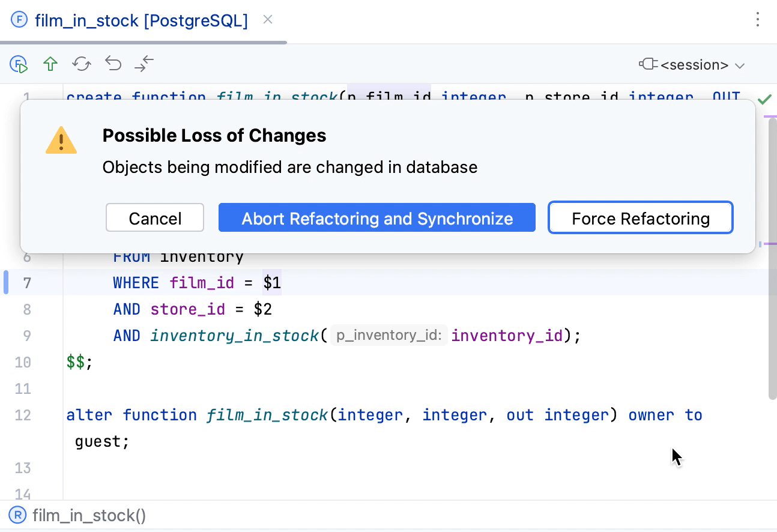Select the film_in_stock [PostgreSQL] tab
Screen dimensions: 777x532
(142, 20)
